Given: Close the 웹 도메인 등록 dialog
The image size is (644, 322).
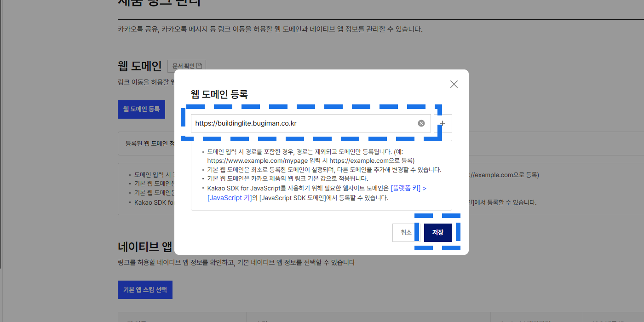Looking at the screenshot, I should (x=454, y=84).
